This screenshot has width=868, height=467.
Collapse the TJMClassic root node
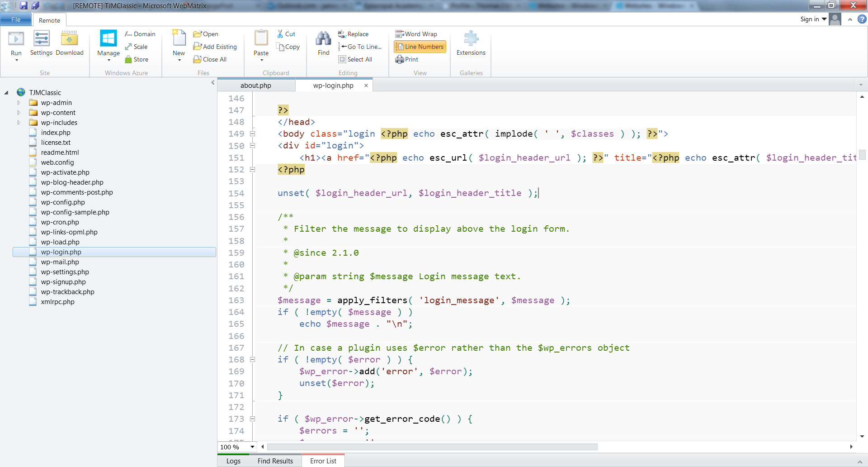pyautogui.click(x=6, y=93)
